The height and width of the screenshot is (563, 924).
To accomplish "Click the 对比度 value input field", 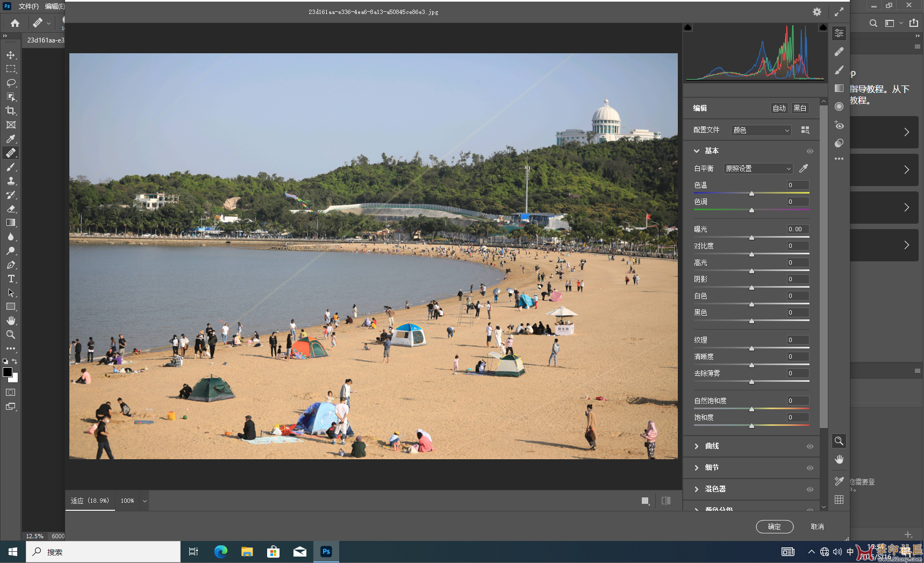I will click(798, 246).
